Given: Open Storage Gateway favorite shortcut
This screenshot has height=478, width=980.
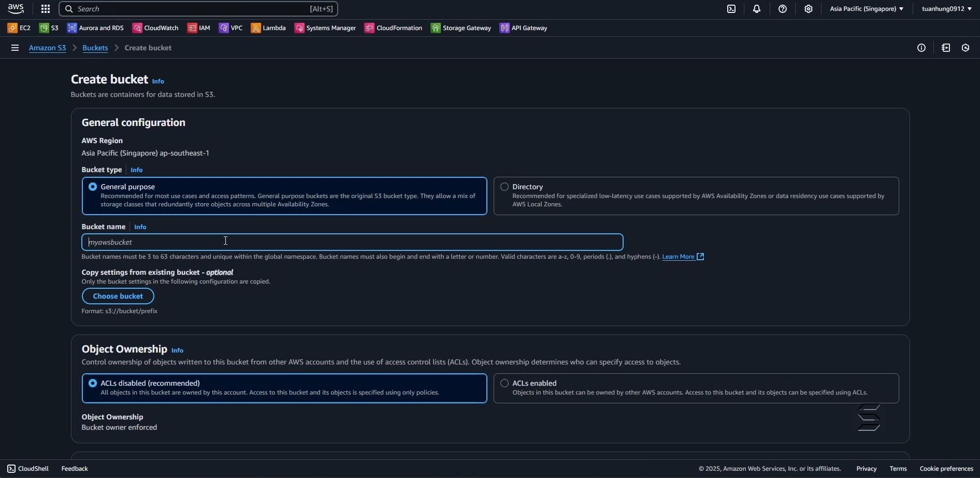Looking at the screenshot, I should (x=462, y=28).
